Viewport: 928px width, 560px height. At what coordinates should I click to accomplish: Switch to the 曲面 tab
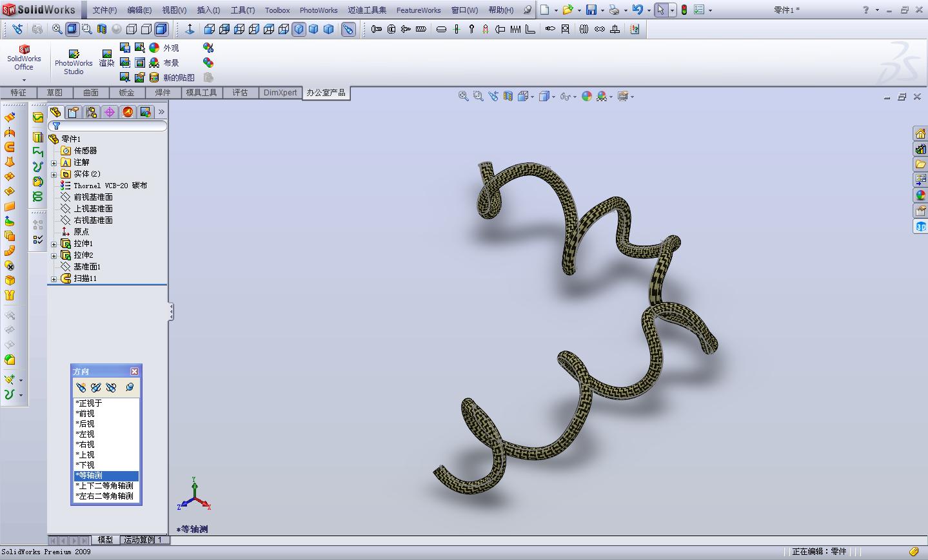91,93
